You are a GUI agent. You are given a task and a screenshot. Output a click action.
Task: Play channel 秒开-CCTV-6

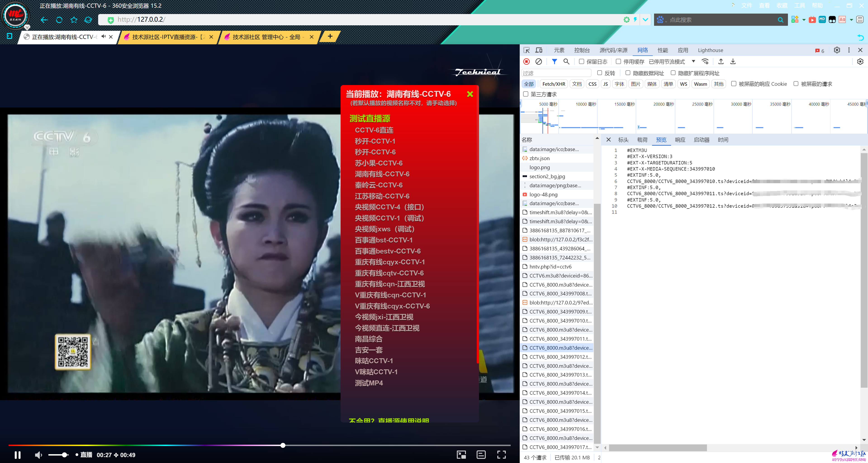point(375,152)
